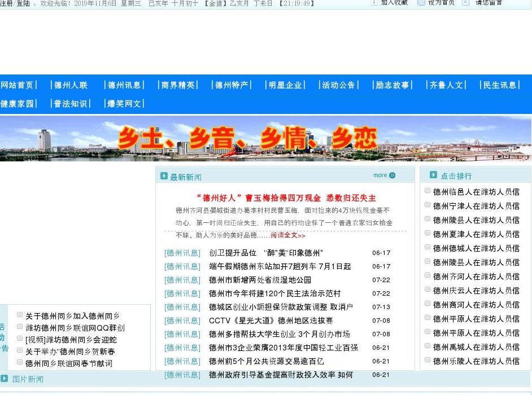Open the 齐鲁人文 section
Image resolution: width=532 pixels, height=395 pixels.
[446, 85]
